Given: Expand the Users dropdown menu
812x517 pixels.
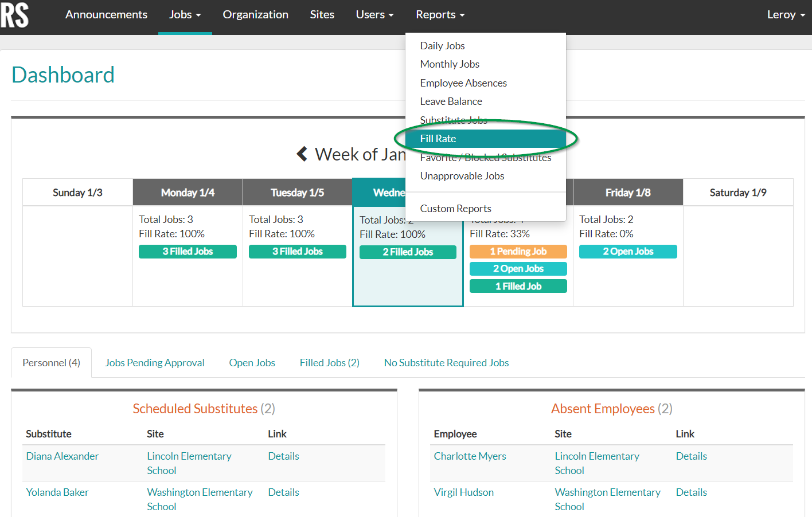Looking at the screenshot, I should (x=374, y=15).
